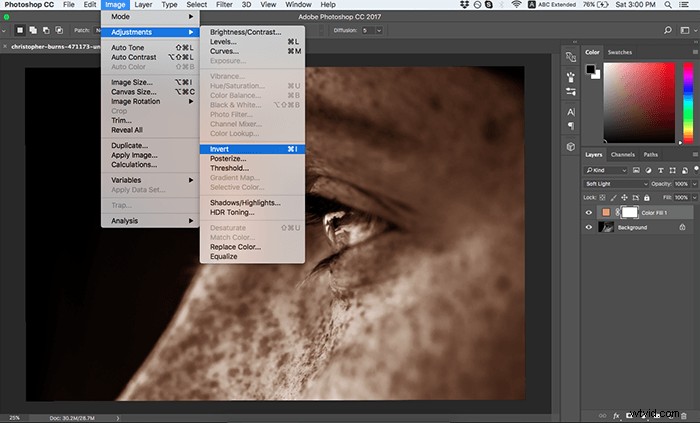Click the Add layer style fx icon
This screenshot has height=423, width=700.
click(x=616, y=415)
